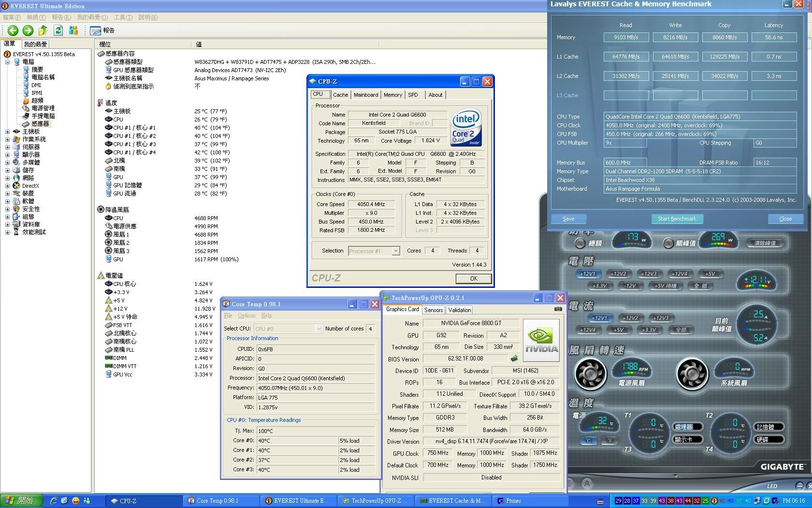Toggle the -12V voltage button
Image resolution: width=812 pixels, height=508 pixels.
point(630,286)
